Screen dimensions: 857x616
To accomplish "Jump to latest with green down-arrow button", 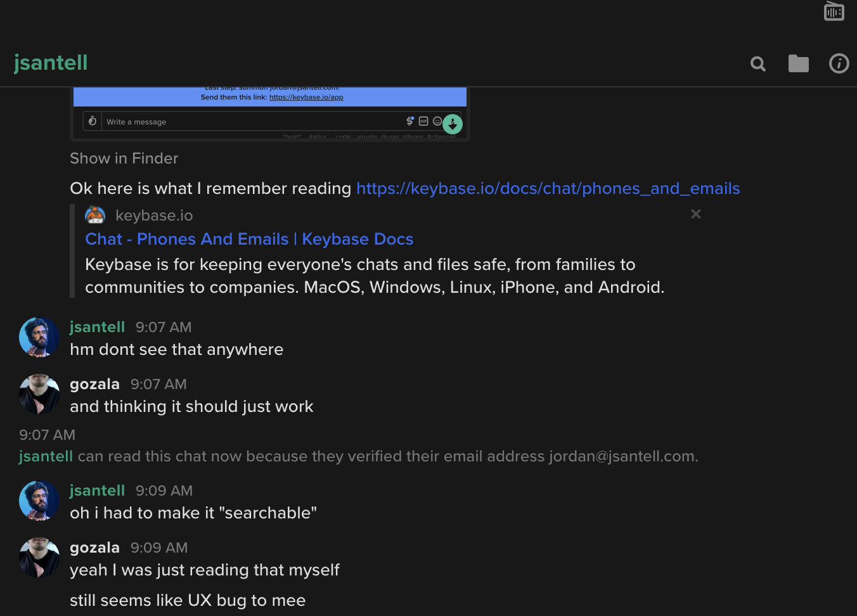I will [x=453, y=124].
